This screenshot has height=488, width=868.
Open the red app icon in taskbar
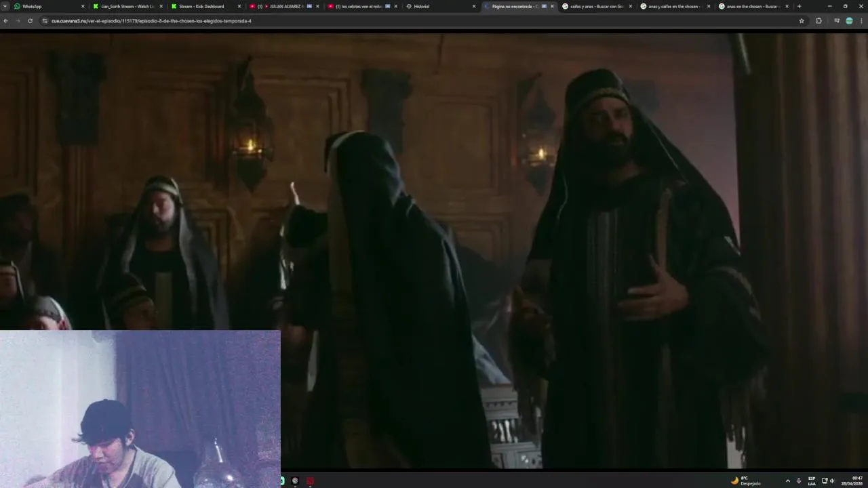point(310,481)
